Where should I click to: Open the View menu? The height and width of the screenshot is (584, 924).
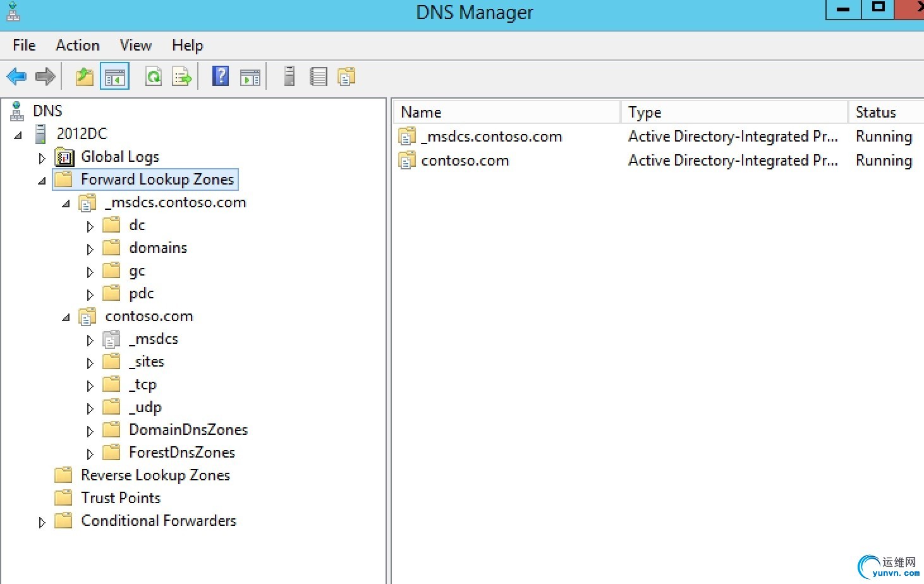coord(136,46)
